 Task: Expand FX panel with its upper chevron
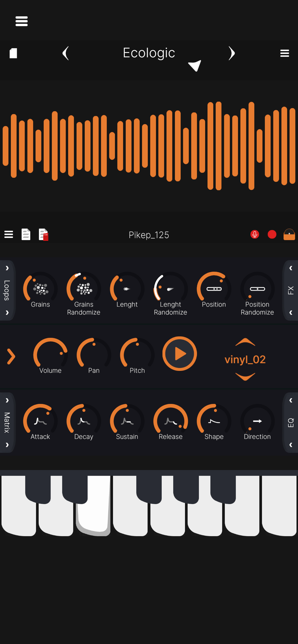[x=291, y=268]
